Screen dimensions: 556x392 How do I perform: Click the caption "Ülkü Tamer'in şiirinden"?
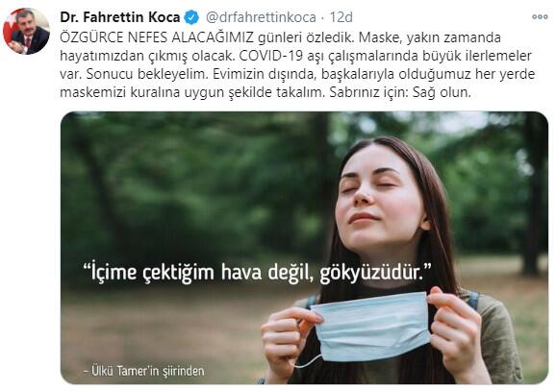(x=144, y=371)
